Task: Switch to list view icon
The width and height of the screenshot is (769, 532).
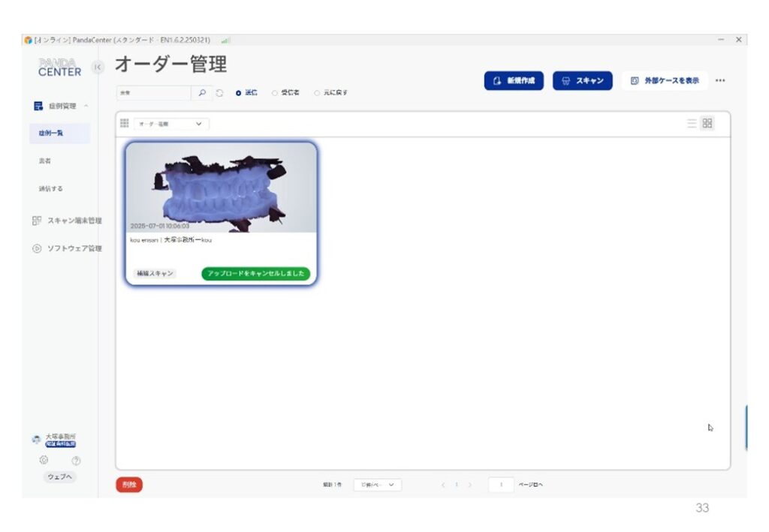Action: [692, 124]
